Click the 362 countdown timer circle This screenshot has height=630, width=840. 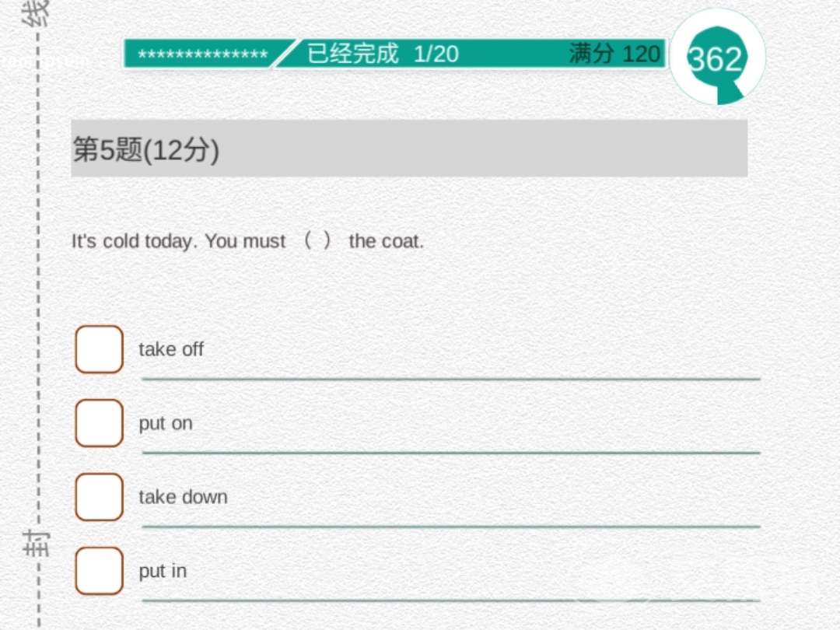(716, 58)
